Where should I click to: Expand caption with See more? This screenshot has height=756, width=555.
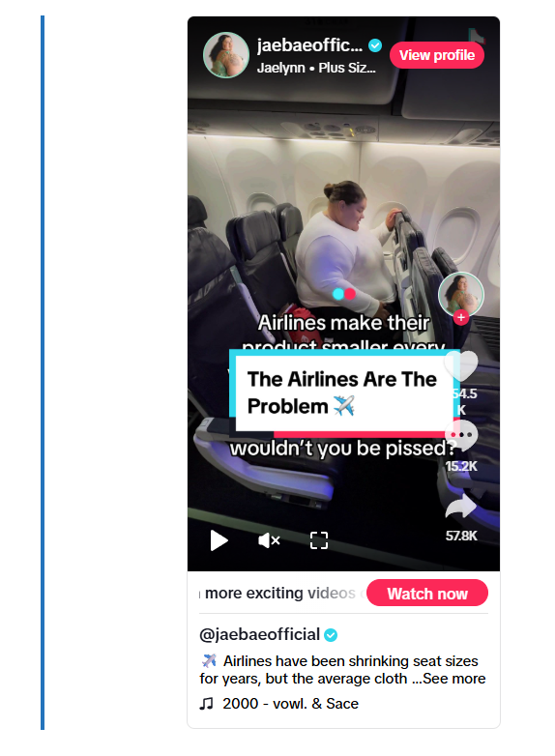tap(454, 679)
